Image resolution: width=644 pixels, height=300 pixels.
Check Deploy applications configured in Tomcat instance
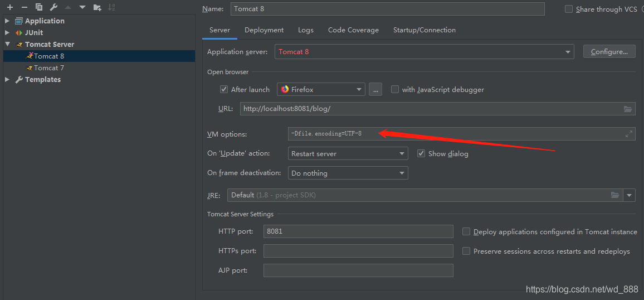click(466, 232)
